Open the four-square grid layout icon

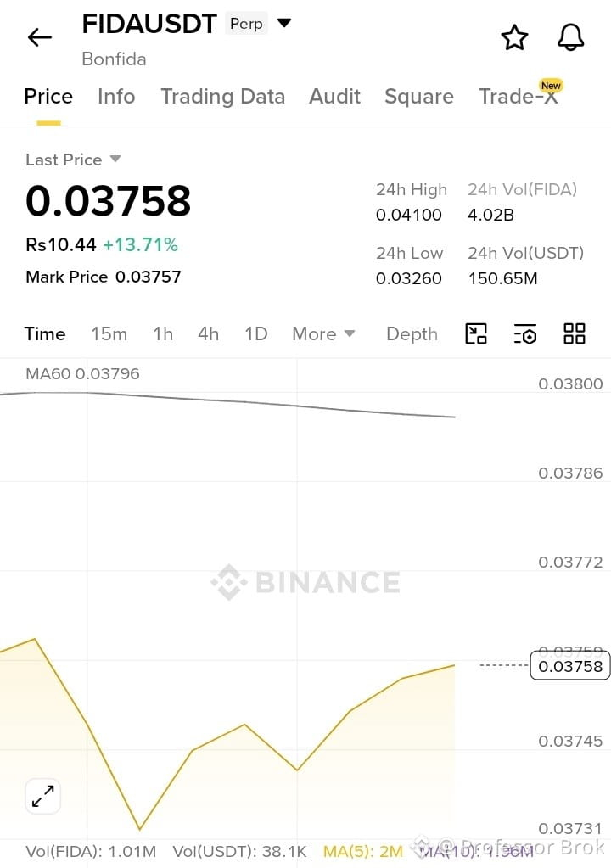(574, 333)
